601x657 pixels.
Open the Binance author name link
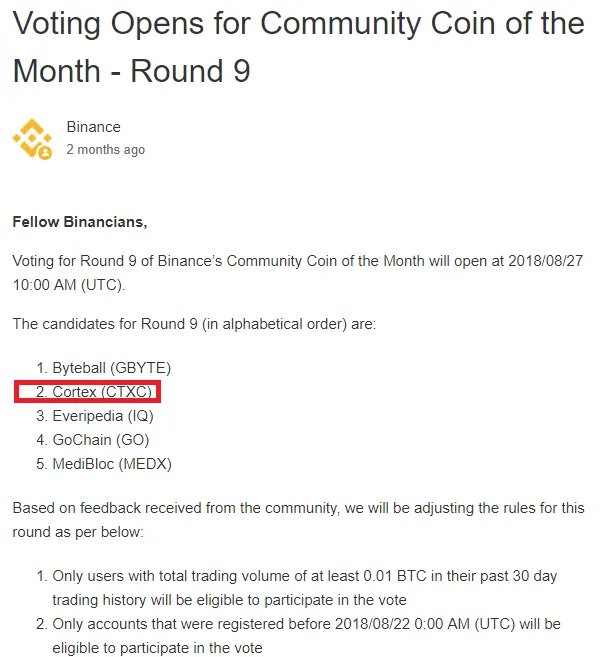(x=93, y=127)
